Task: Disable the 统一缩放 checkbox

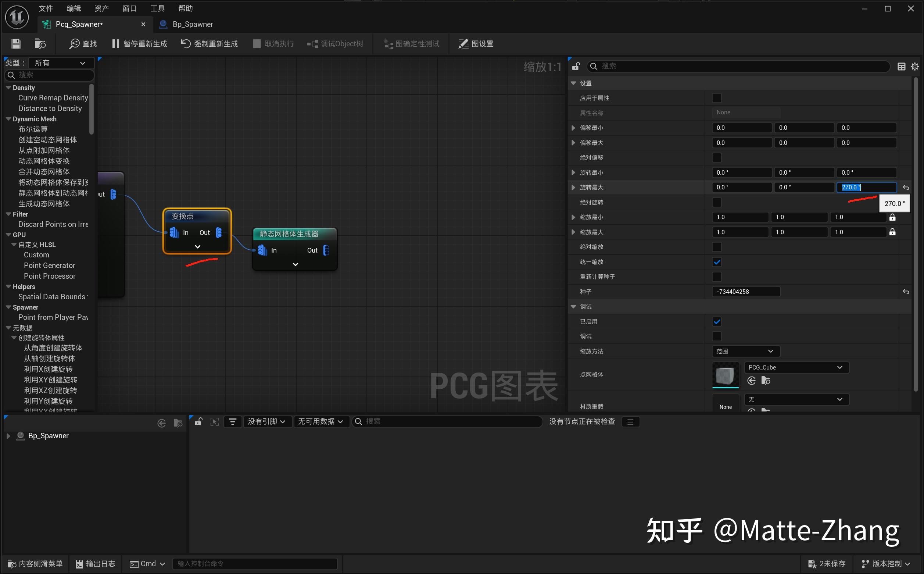Action: [716, 262]
